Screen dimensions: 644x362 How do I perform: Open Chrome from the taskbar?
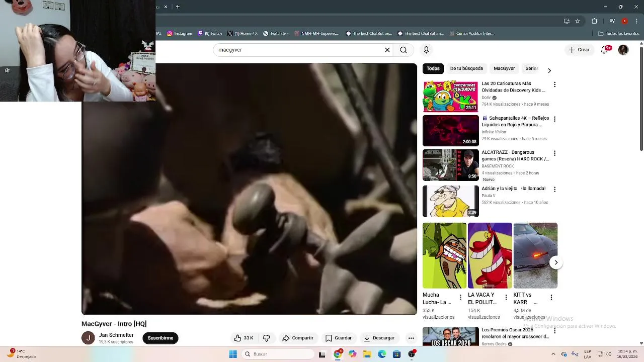coord(338,354)
